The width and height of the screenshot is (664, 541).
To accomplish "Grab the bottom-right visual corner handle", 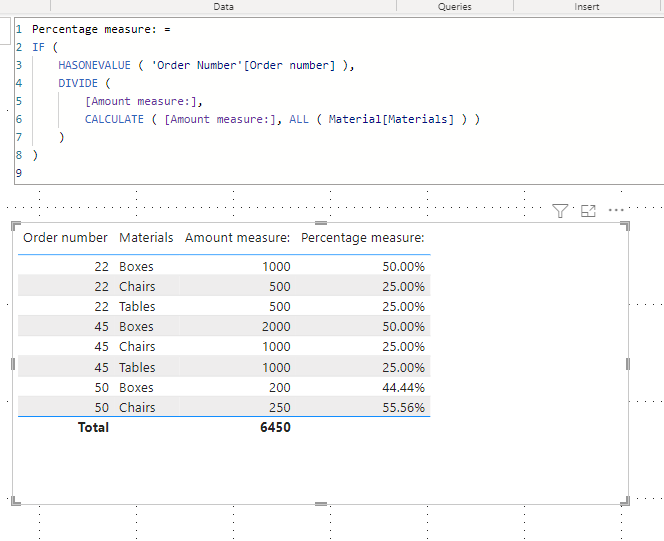I will (625, 501).
